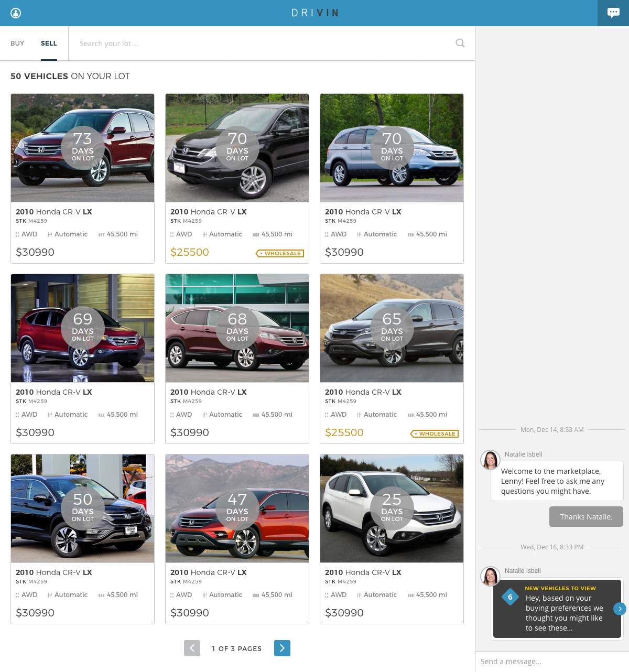Screen dimensions: 629x672
Task: Click $25500 price on the 70-day black CR-V
Action: click(190, 252)
